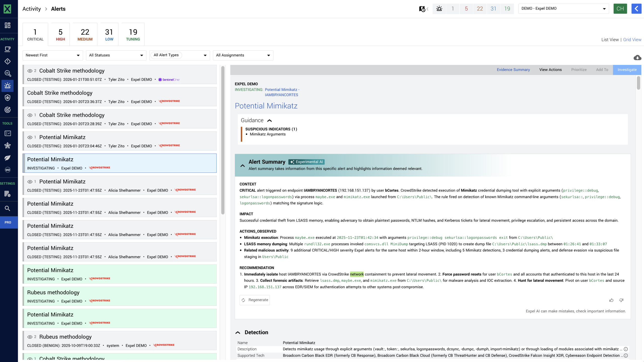Toggle eye icon on Rubeus methodology closed alert
The height and width of the screenshot is (362, 644).
pos(30,337)
